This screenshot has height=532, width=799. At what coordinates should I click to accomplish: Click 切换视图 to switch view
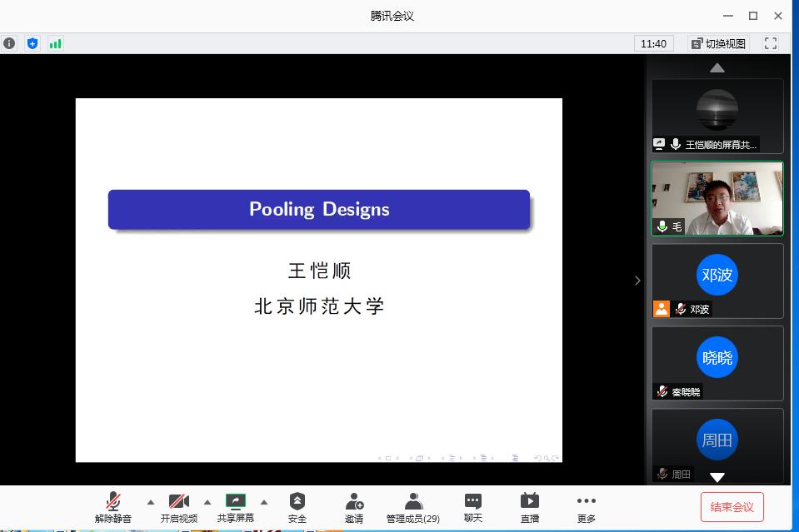[x=718, y=43]
